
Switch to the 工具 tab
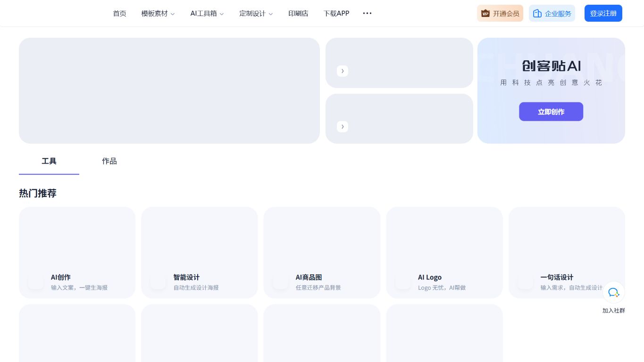(49, 161)
